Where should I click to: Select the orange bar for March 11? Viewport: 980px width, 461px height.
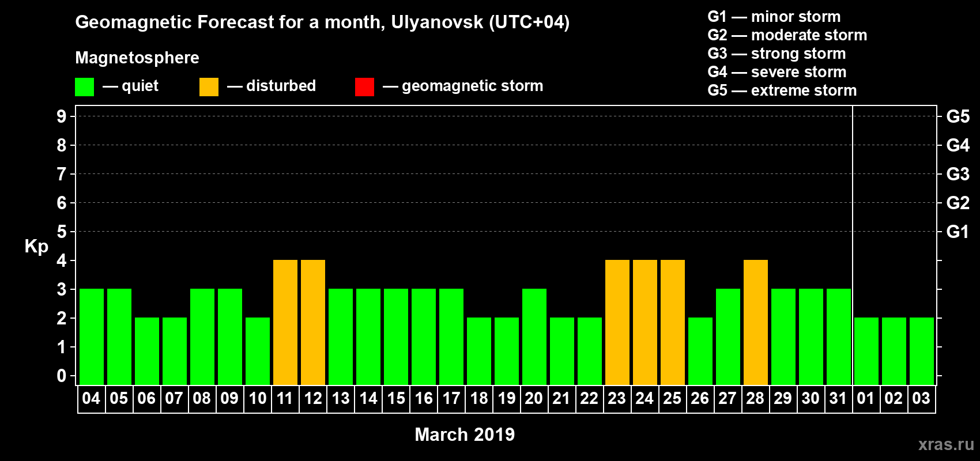285,322
